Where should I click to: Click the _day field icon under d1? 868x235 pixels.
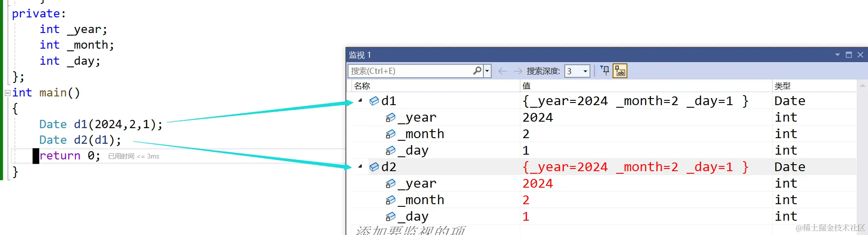(391, 150)
